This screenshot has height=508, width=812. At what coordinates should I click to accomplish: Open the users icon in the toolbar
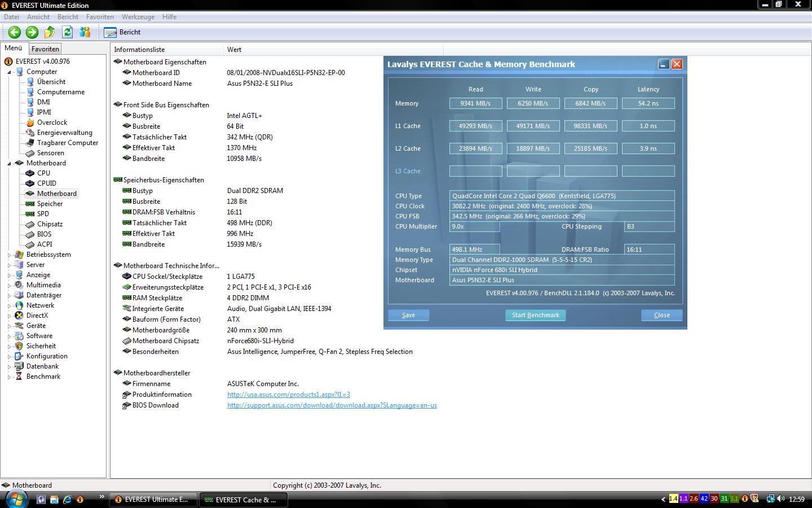[x=85, y=32]
